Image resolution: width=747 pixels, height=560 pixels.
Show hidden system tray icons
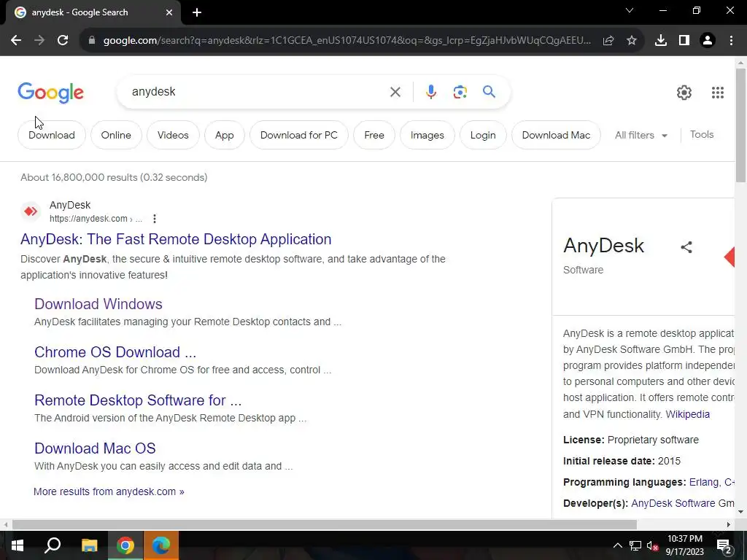tap(617, 545)
